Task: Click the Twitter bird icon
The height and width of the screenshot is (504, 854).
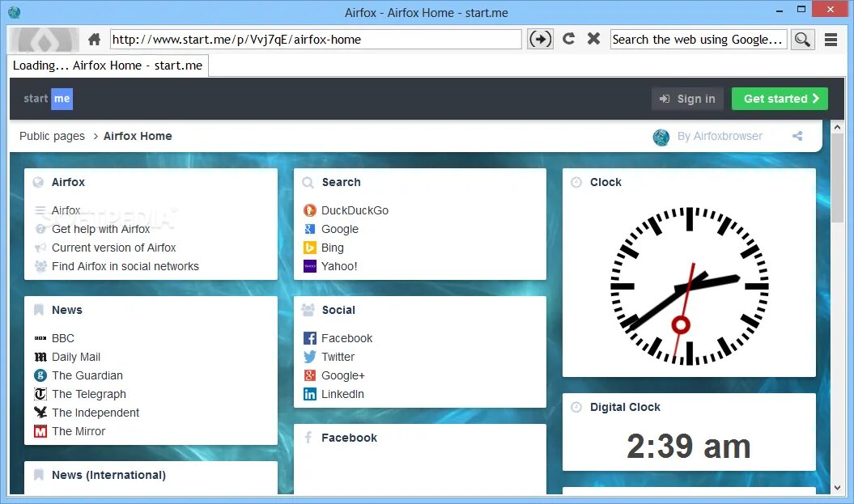Action: point(310,357)
